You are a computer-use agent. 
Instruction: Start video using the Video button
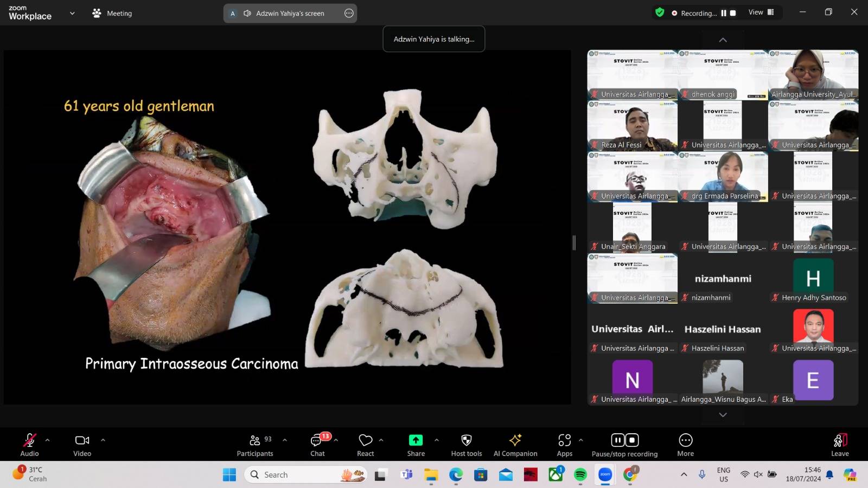tap(82, 445)
